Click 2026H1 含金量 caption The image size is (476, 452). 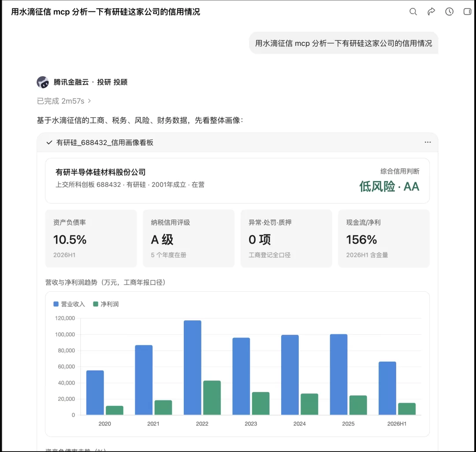pyautogui.click(x=367, y=255)
